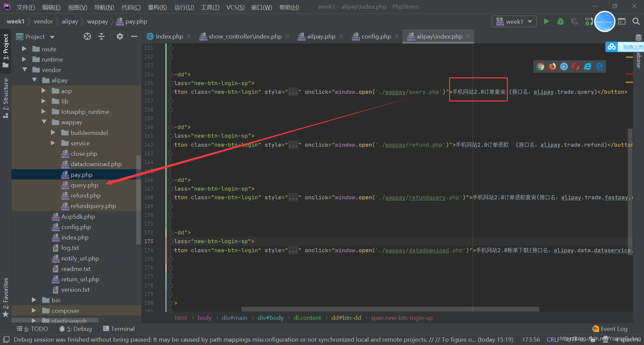
Task: Open the 5: Debug tool window
Action: tap(75, 329)
